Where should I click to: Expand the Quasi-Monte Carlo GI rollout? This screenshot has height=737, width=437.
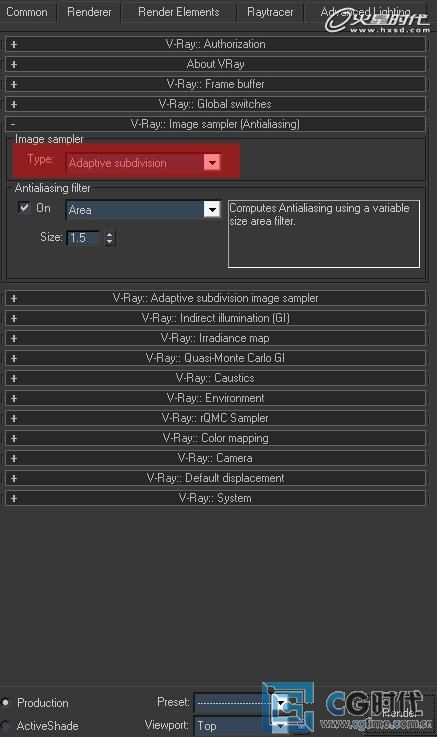coord(216,358)
